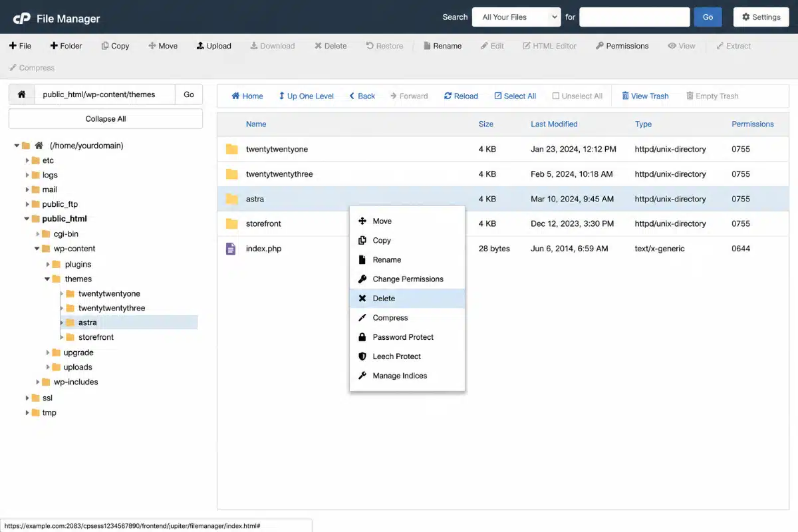Click Go next to path field
This screenshot has height=532, width=798.
[189, 94]
